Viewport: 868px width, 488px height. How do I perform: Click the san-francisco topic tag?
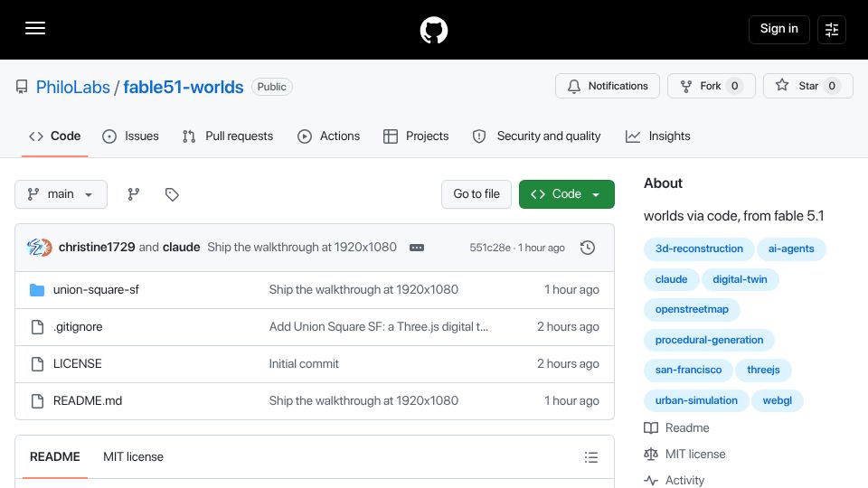pos(689,370)
